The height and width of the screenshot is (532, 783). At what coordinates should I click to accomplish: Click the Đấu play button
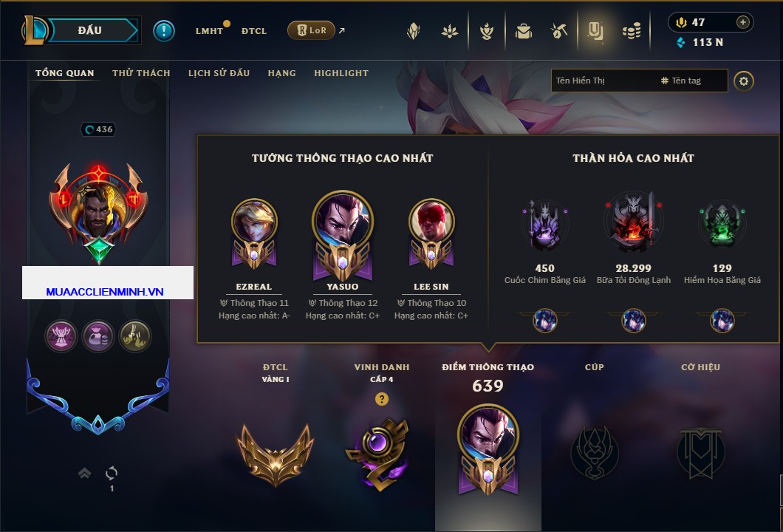tap(90, 30)
